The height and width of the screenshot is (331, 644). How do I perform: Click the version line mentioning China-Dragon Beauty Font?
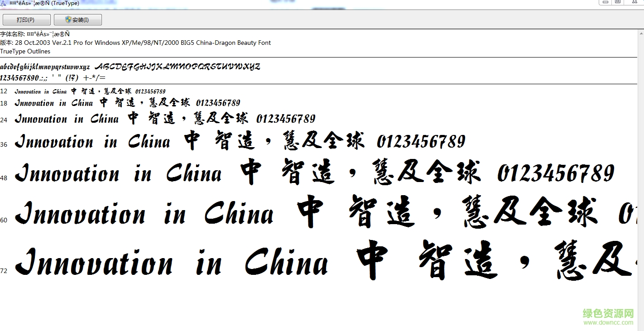tap(136, 43)
